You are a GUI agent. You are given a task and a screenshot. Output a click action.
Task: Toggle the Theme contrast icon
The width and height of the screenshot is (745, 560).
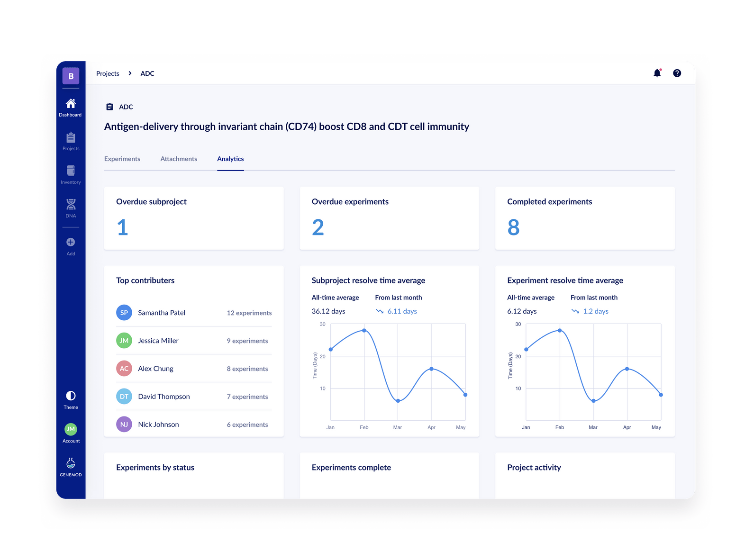coord(71,396)
